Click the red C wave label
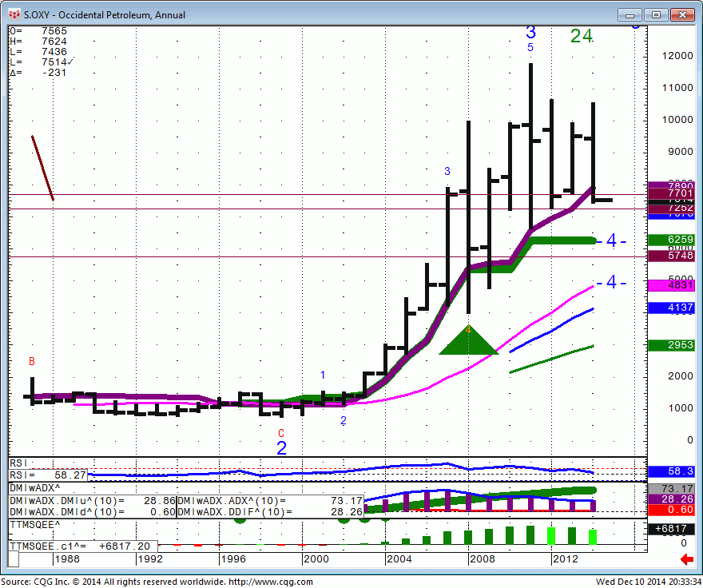This screenshot has height=588, width=703. [281, 433]
